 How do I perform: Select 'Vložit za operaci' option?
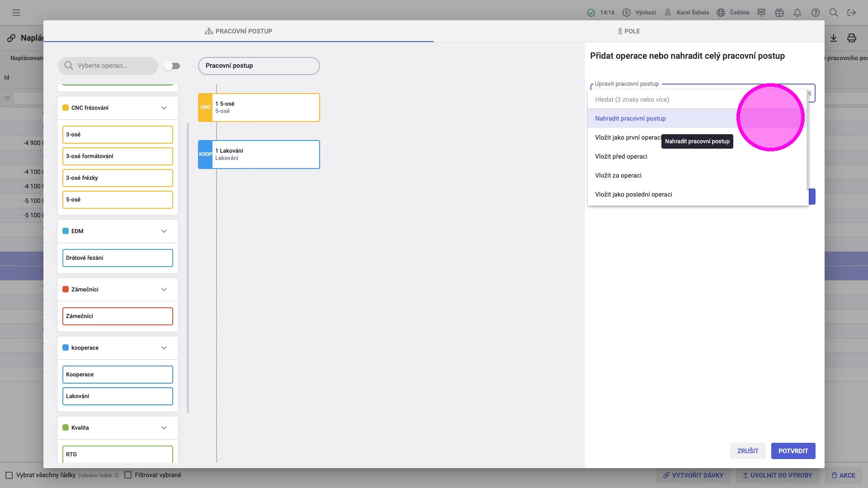click(618, 175)
